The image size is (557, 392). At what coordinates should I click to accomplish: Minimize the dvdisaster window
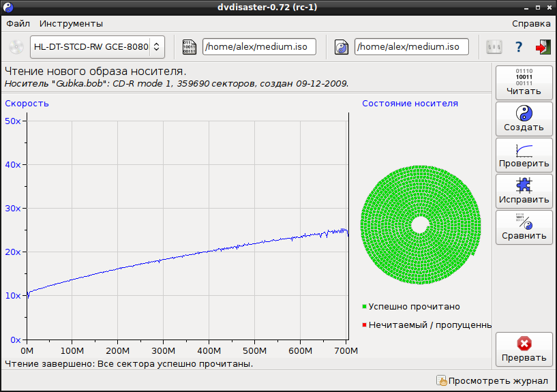tap(526, 7)
